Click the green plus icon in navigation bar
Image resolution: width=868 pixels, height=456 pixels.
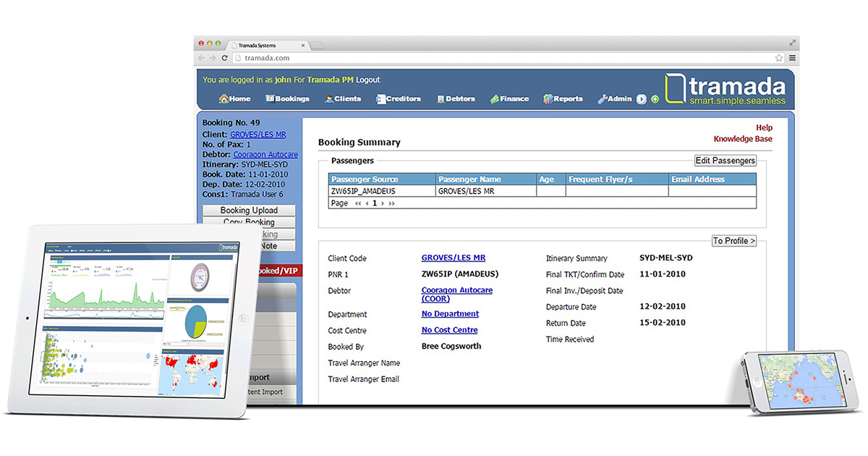[655, 99]
